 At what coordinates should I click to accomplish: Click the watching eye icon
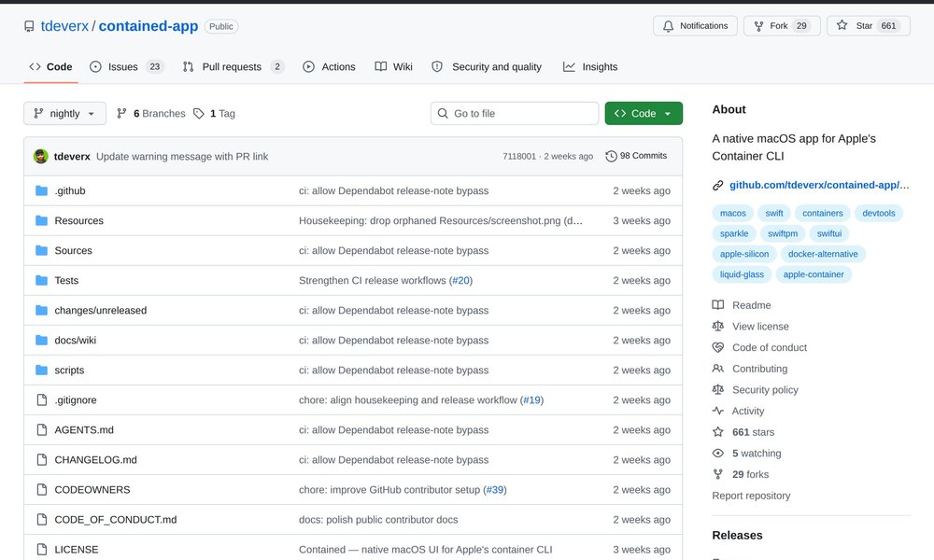pos(717,454)
